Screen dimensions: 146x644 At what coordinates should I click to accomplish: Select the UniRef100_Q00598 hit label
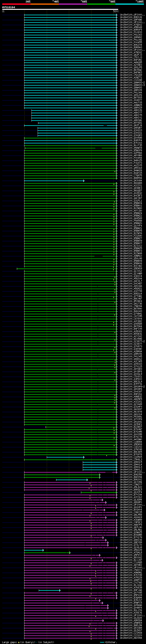[131, 138]
